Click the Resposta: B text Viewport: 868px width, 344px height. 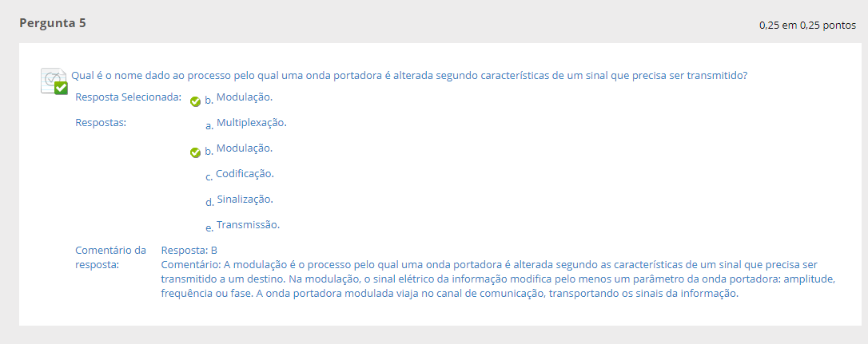[189, 250]
